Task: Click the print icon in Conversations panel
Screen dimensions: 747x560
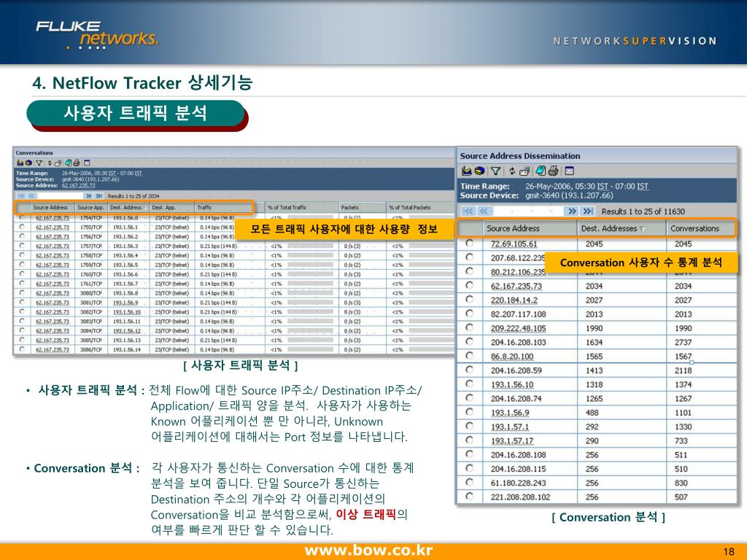Action: pyautogui.click(x=77, y=163)
